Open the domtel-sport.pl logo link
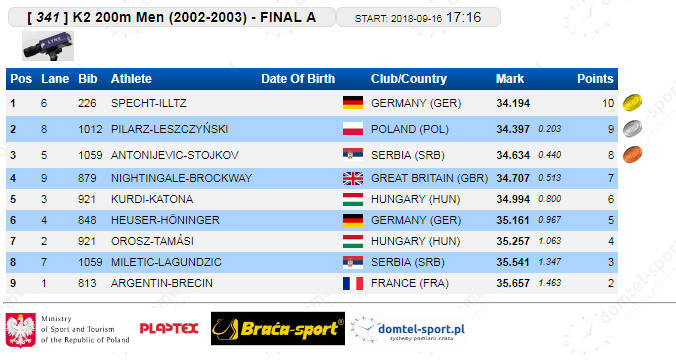The image size is (676, 360). click(408, 329)
